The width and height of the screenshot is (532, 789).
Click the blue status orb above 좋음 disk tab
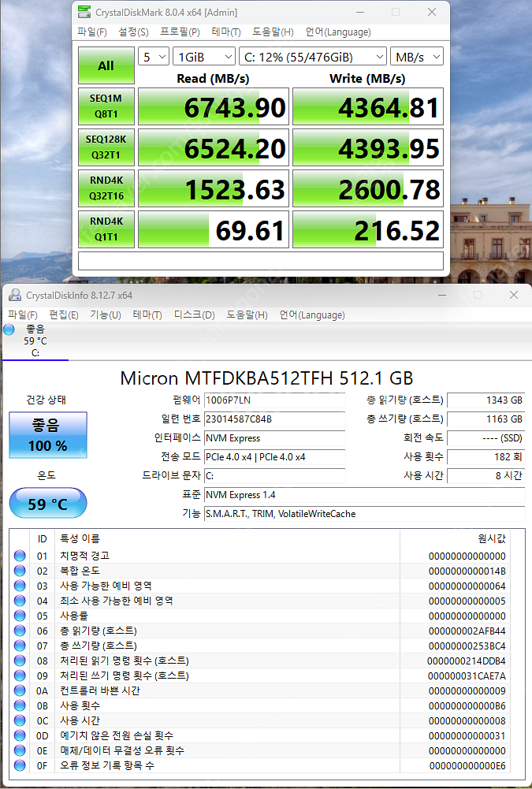(9, 329)
